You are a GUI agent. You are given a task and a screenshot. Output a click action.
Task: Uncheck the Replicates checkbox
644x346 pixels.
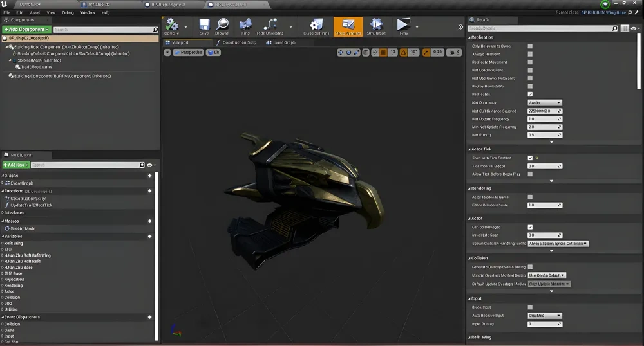point(530,95)
